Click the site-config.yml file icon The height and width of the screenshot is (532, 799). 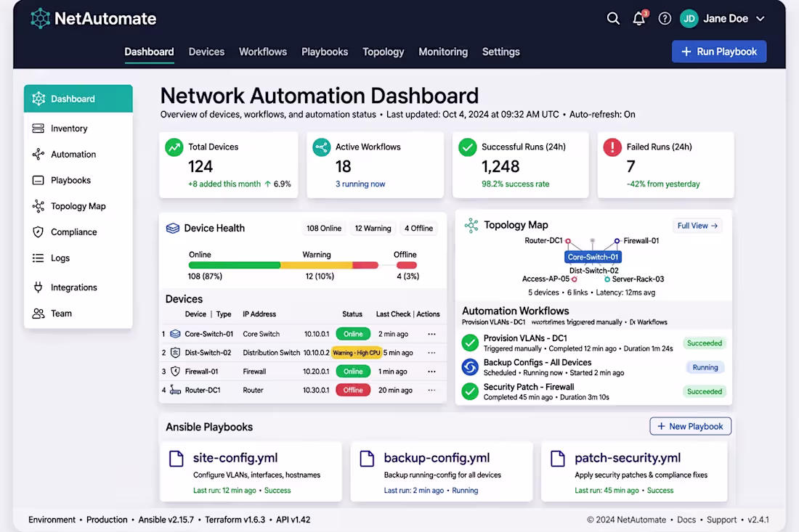click(177, 458)
